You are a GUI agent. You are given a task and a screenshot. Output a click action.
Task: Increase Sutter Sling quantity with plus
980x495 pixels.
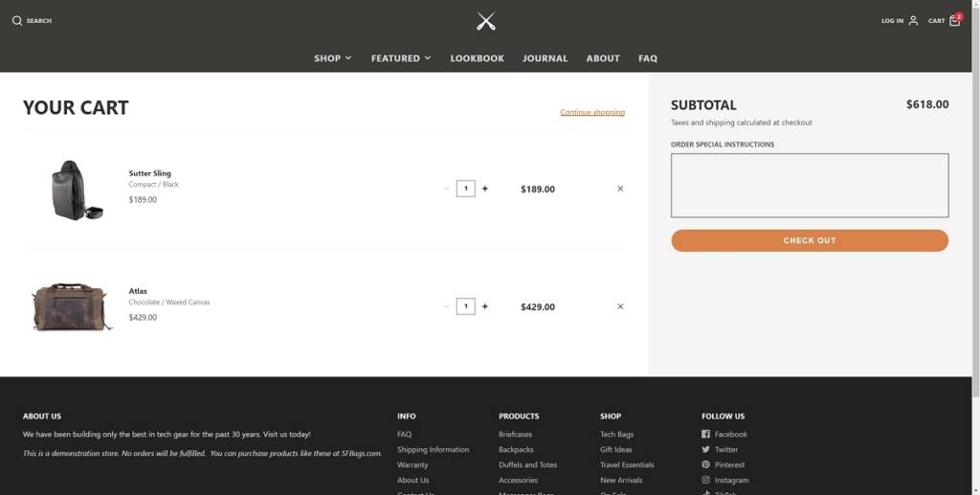[x=485, y=189]
